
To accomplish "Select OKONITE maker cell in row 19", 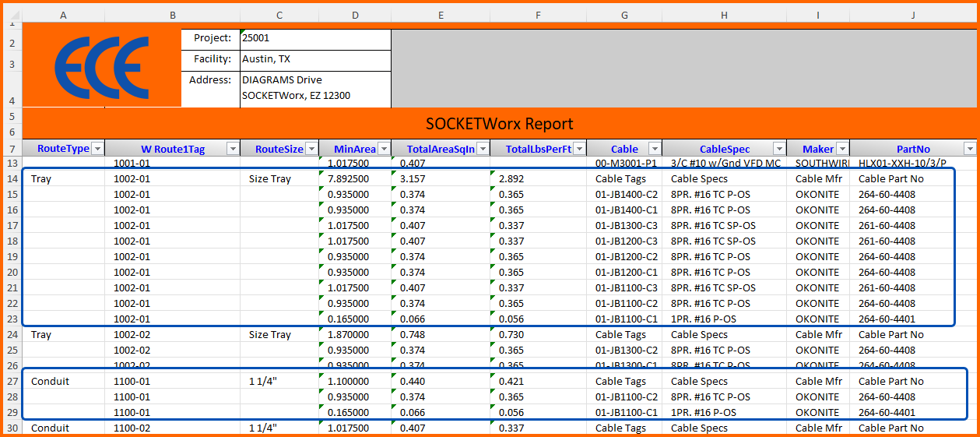I will [818, 257].
